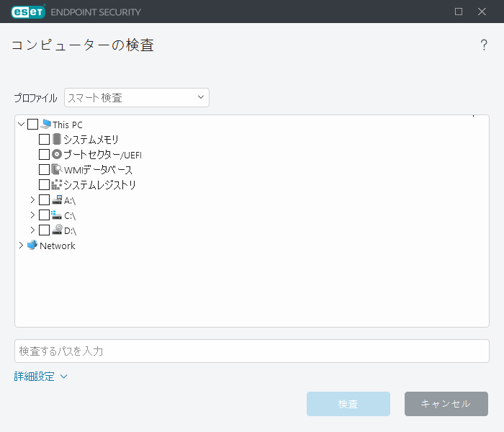The image size is (504, 432).
Task: Click the Network globe icon
Action: point(32,246)
